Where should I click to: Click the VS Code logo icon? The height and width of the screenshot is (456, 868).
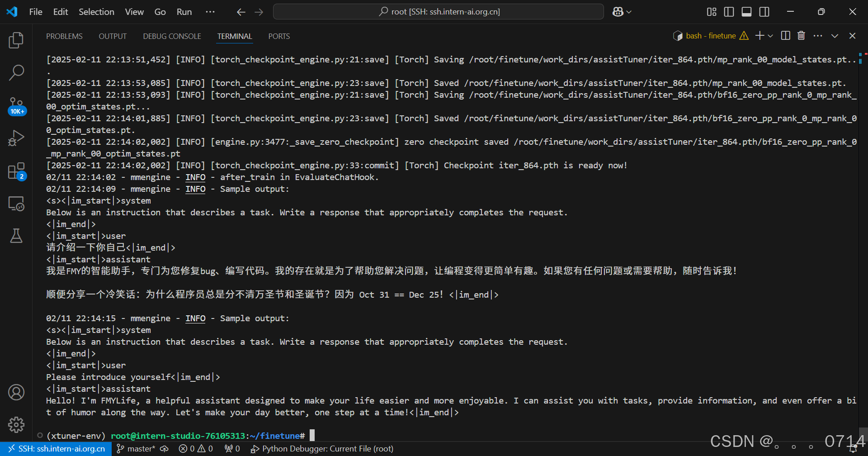[x=12, y=12]
